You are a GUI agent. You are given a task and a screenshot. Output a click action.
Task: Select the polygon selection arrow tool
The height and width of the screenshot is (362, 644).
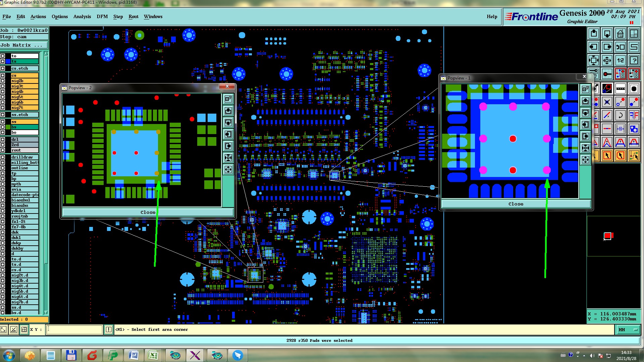point(620,156)
